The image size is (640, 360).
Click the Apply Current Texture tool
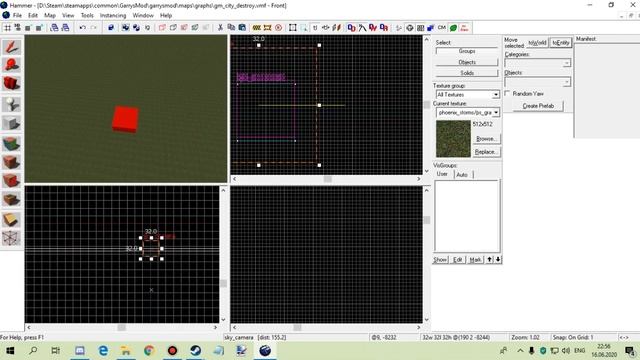(11, 162)
